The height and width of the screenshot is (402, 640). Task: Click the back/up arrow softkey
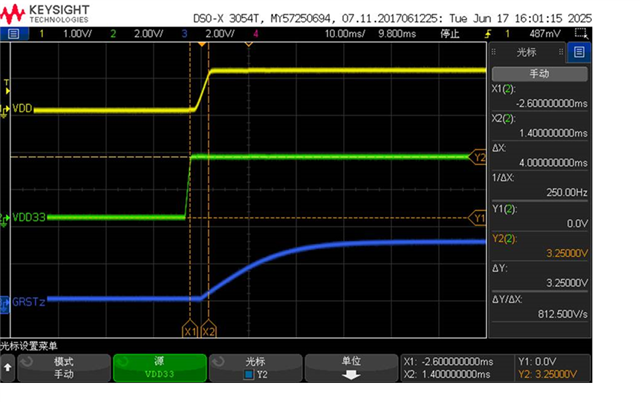point(7,368)
